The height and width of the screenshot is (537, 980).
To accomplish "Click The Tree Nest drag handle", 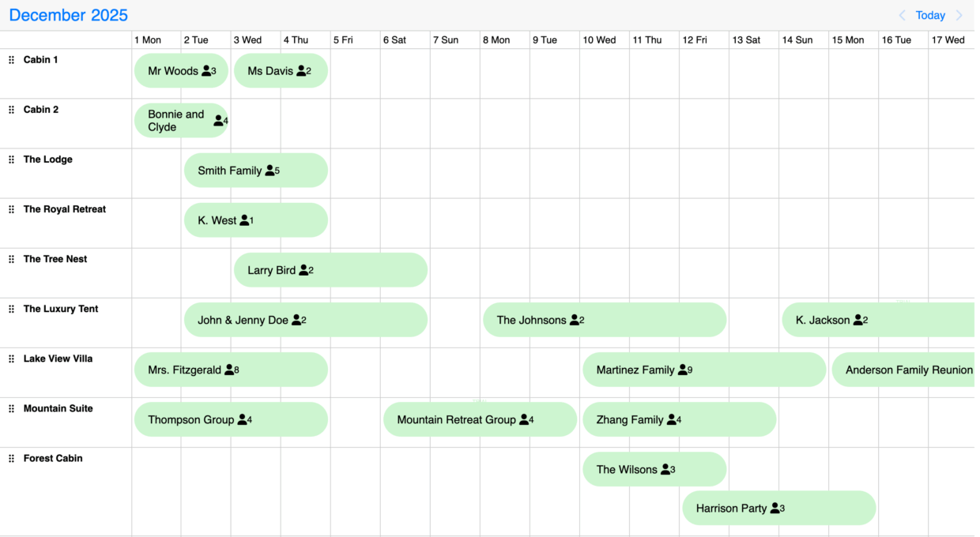I will (11, 259).
